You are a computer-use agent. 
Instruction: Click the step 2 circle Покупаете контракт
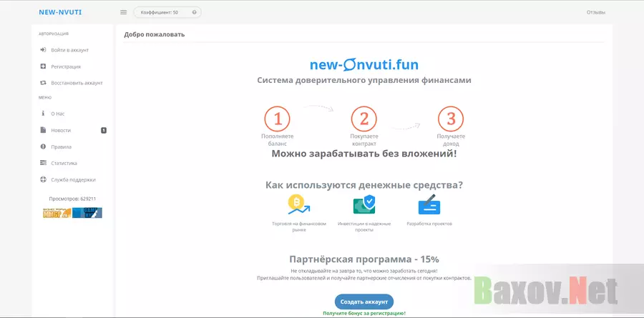[x=364, y=119]
